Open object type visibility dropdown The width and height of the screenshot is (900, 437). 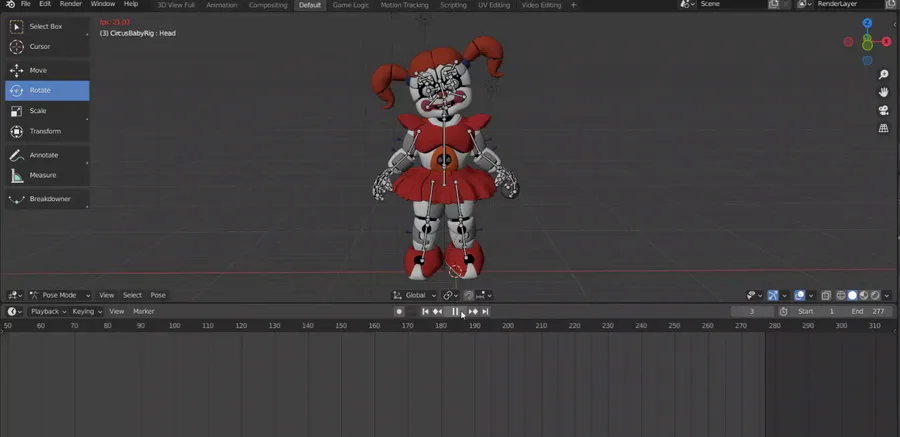pos(754,295)
